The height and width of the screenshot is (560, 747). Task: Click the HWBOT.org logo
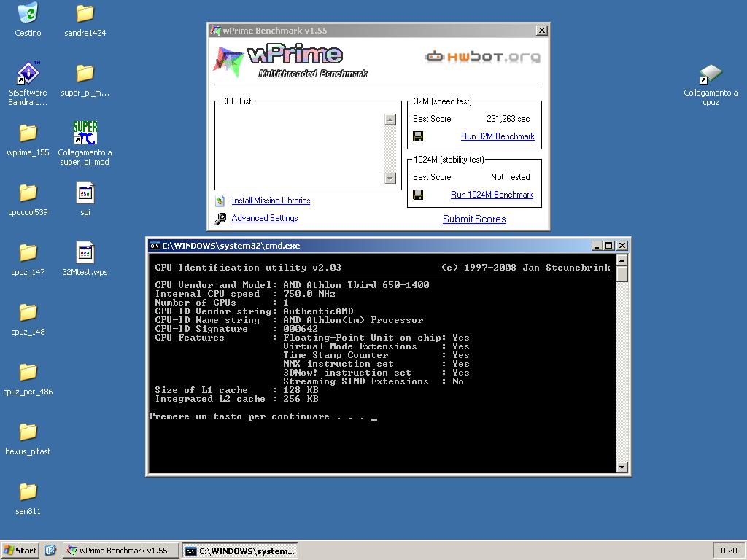(x=482, y=57)
